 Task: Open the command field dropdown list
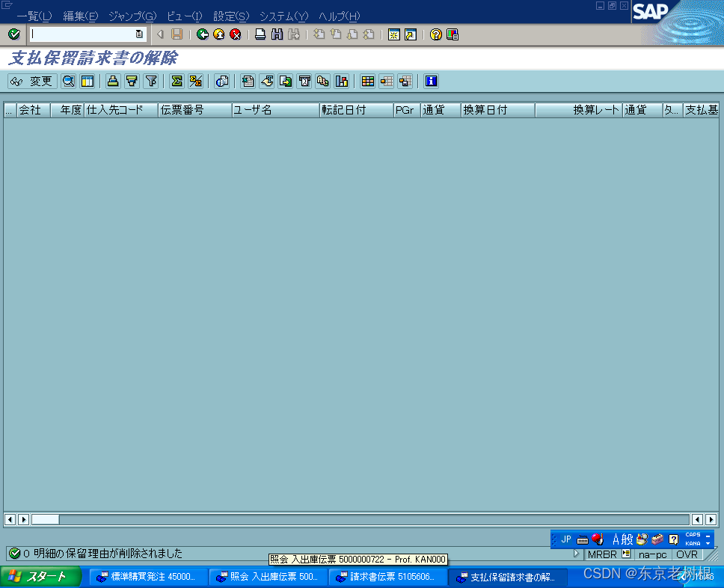pyautogui.click(x=138, y=34)
